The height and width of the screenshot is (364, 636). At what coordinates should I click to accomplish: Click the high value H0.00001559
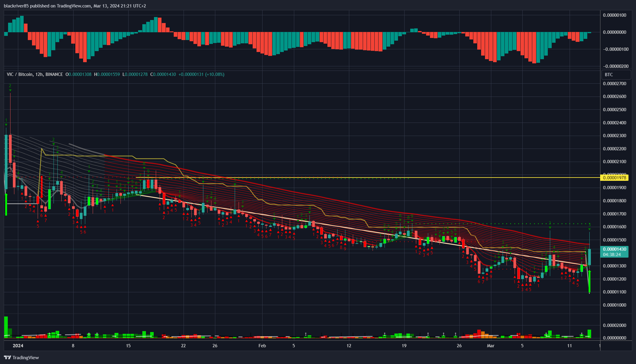(107, 74)
